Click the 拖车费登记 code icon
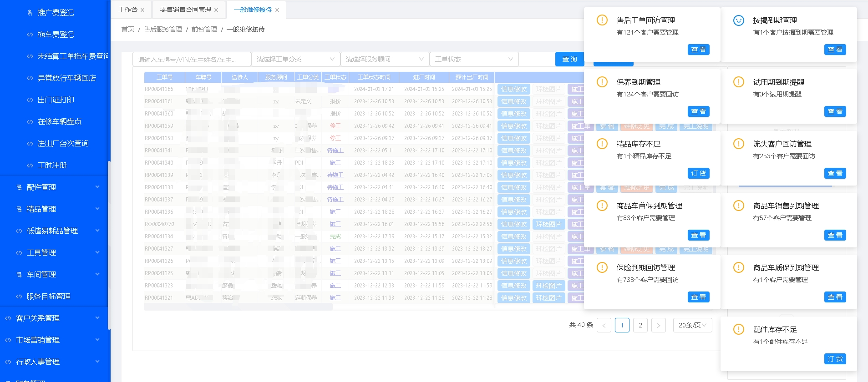 pyautogui.click(x=30, y=35)
